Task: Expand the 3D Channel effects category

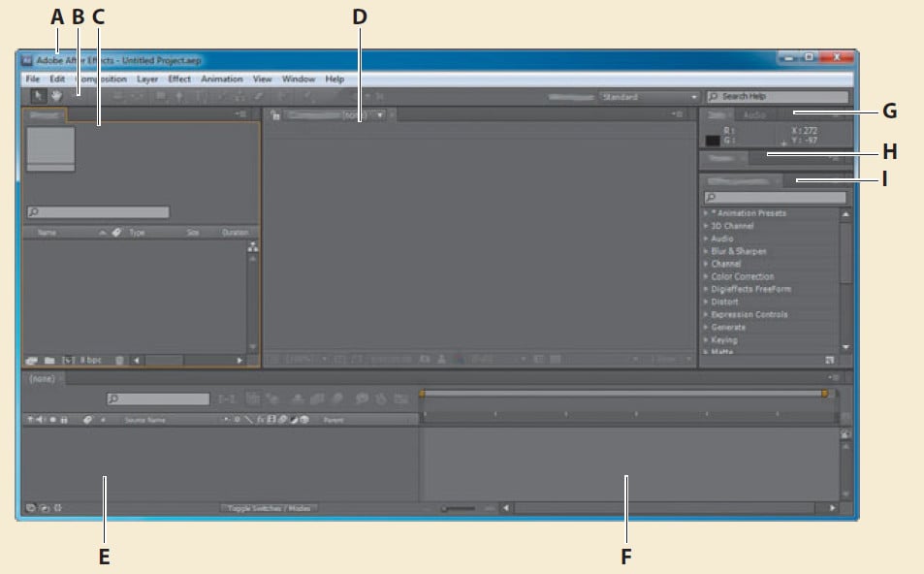Action: coord(706,226)
